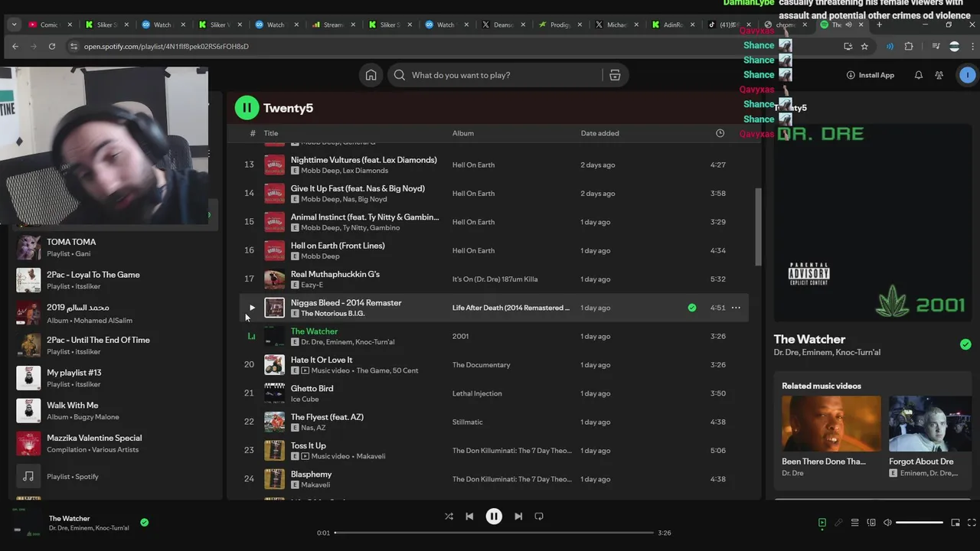Viewport: 980px width, 551px height.
Task: Sort tracks by Album column header
Action: 463,133
